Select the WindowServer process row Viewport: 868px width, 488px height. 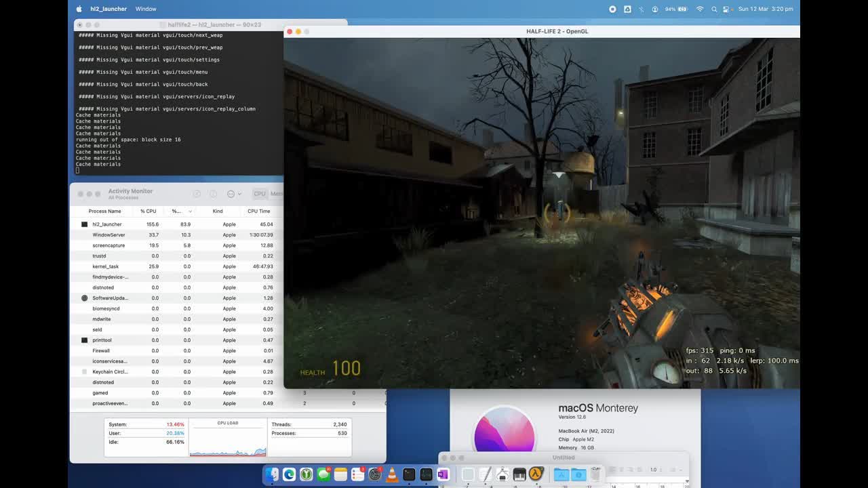point(176,235)
